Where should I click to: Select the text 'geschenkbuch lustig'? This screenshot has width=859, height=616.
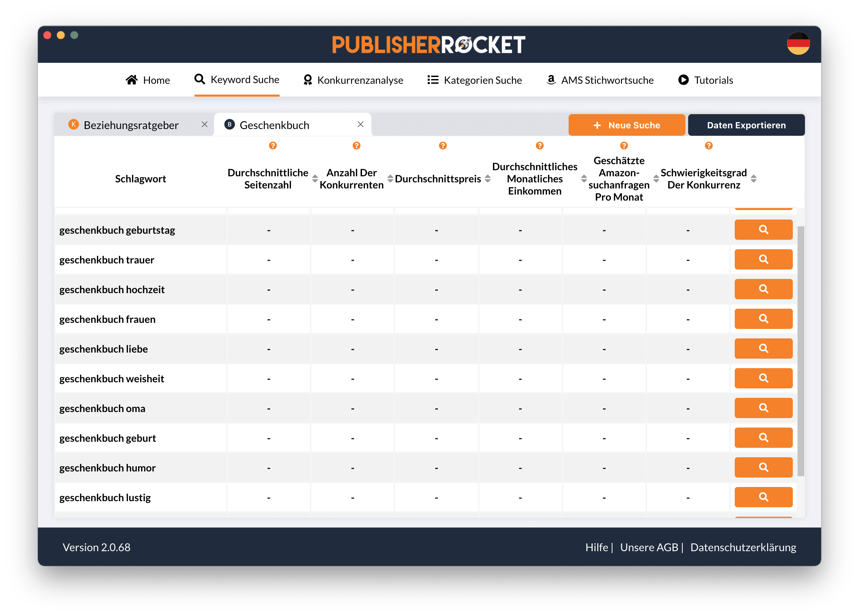(105, 498)
